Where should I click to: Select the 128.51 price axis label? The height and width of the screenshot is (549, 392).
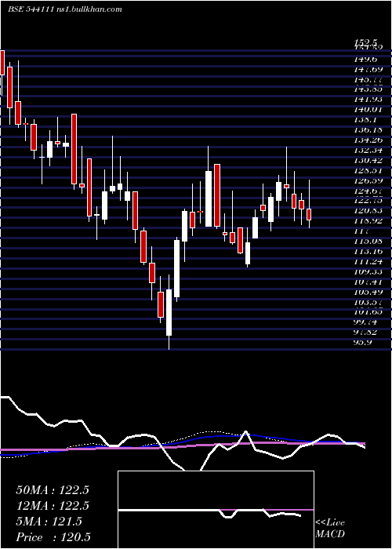[x=368, y=170]
